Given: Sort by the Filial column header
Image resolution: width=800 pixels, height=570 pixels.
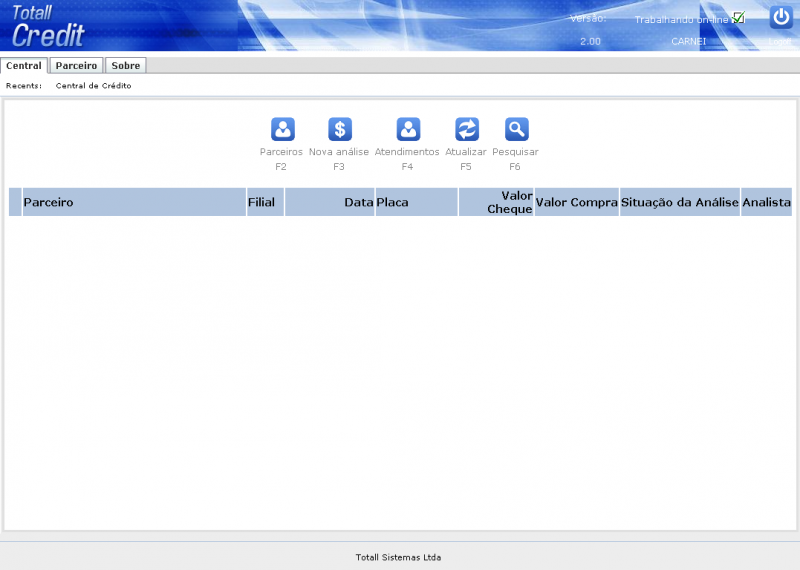Looking at the screenshot, I should 265,202.
